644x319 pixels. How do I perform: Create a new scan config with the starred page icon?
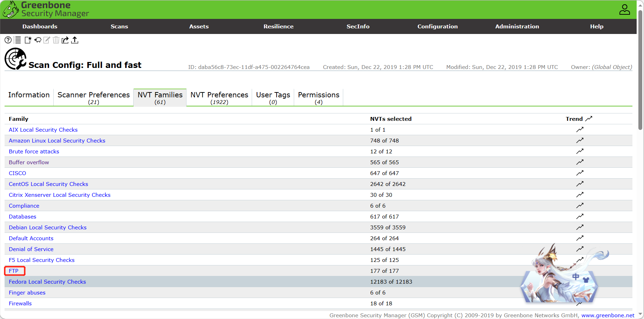point(28,40)
